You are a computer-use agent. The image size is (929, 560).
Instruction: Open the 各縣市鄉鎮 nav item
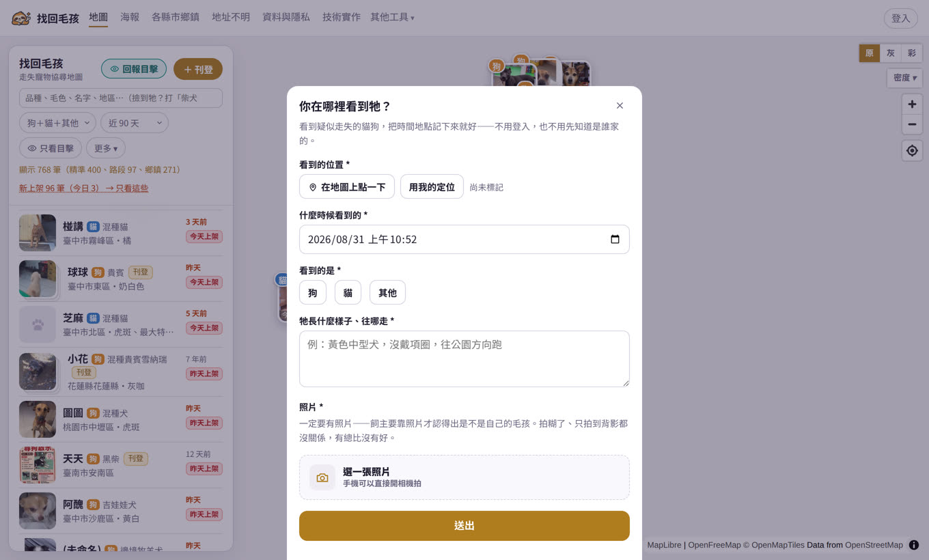point(176,17)
